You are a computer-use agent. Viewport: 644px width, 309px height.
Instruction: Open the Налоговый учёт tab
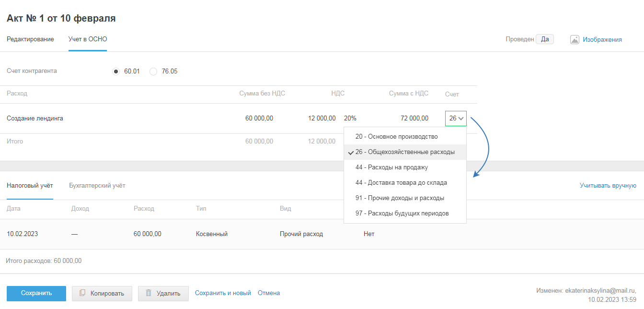(x=30, y=186)
